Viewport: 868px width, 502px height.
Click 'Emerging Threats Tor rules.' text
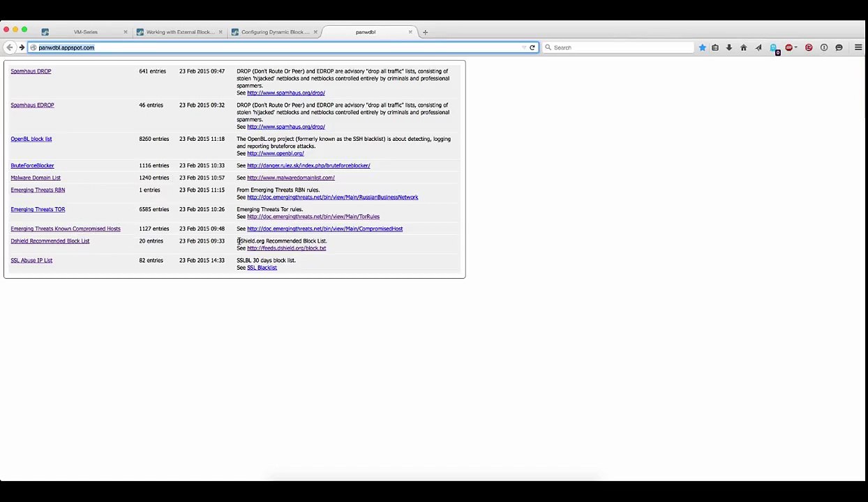click(270, 209)
